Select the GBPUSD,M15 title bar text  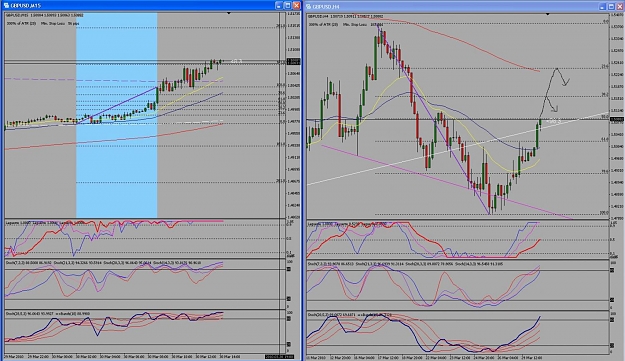click(26, 6)
